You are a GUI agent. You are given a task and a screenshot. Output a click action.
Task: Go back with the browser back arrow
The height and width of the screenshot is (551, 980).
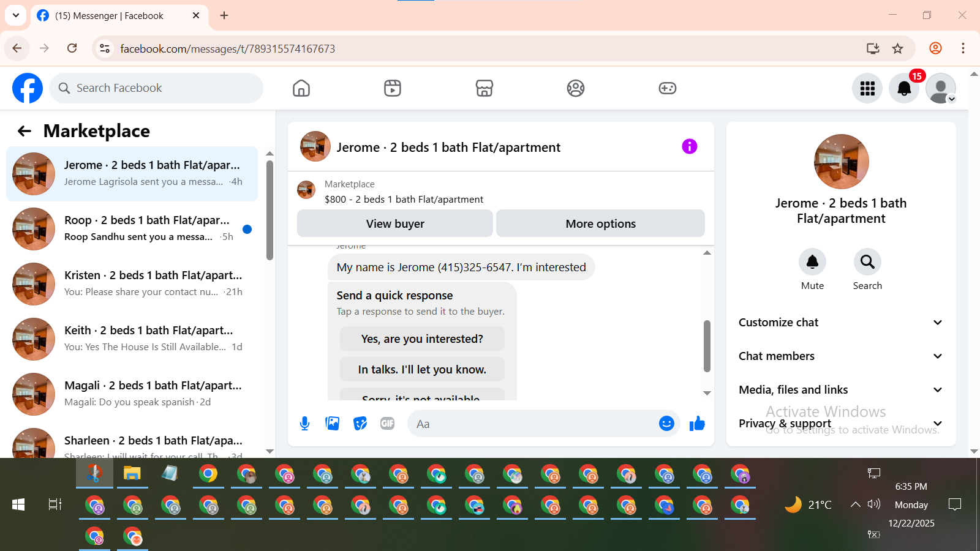tap(17, 48)
